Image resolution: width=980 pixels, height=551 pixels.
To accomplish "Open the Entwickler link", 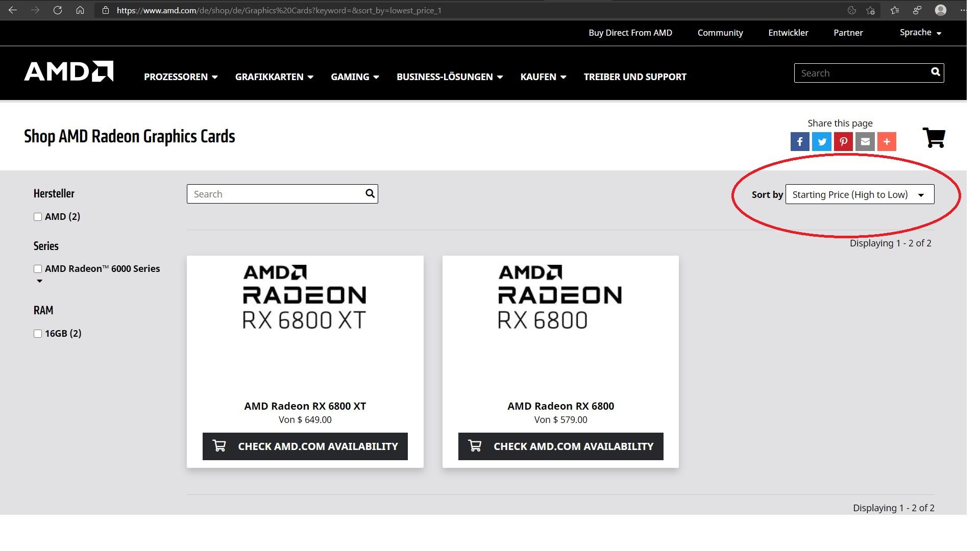I will click(x=788, y=33).
